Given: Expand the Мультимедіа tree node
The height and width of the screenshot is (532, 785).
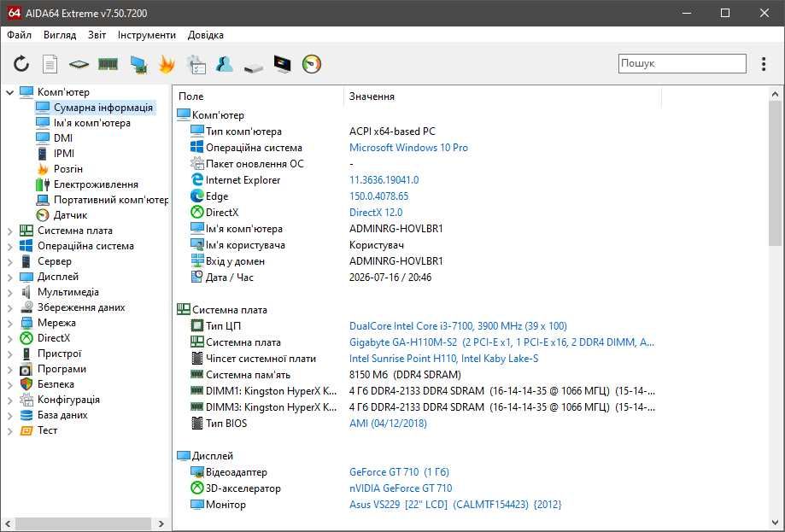Looking at the screenshot, I should click(x=9, y=293).
